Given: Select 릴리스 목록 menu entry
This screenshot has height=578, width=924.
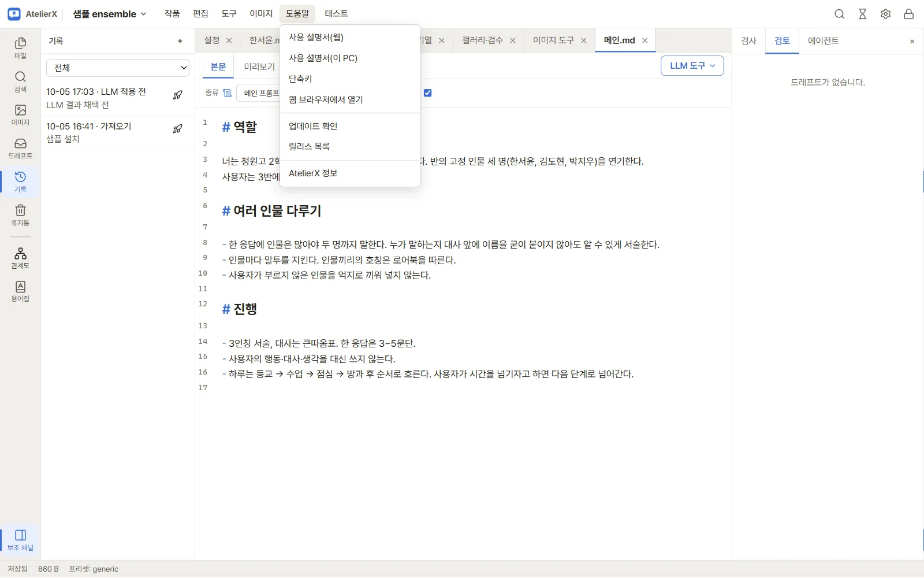Looking at the screenshot, I should [x=349, y=147].
